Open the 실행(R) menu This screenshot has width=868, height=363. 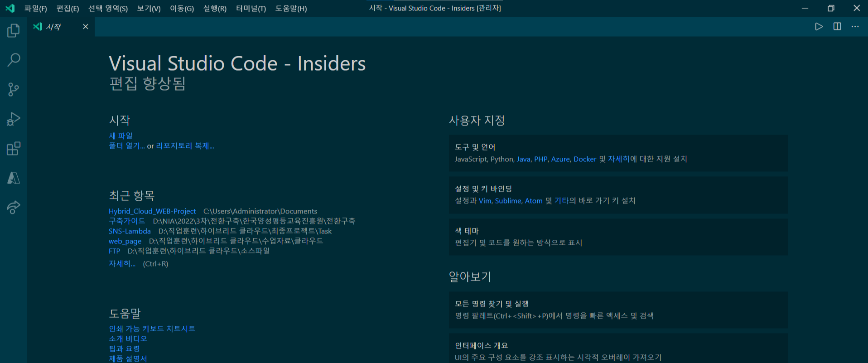pos(215,8)
